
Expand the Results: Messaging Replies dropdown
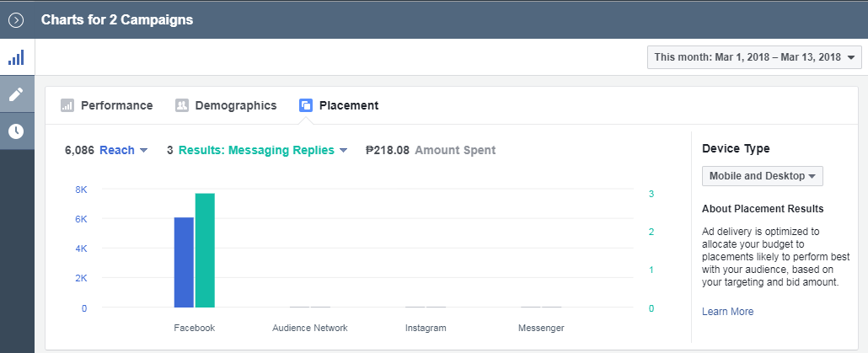[262, 150]
